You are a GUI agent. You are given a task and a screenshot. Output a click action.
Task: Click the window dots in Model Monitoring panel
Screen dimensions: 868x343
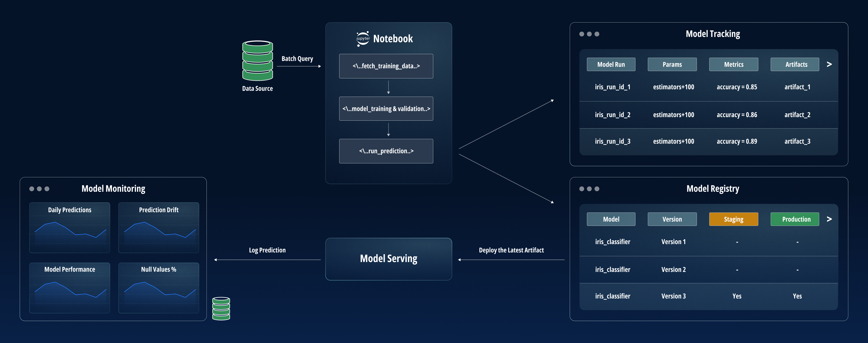39,189
